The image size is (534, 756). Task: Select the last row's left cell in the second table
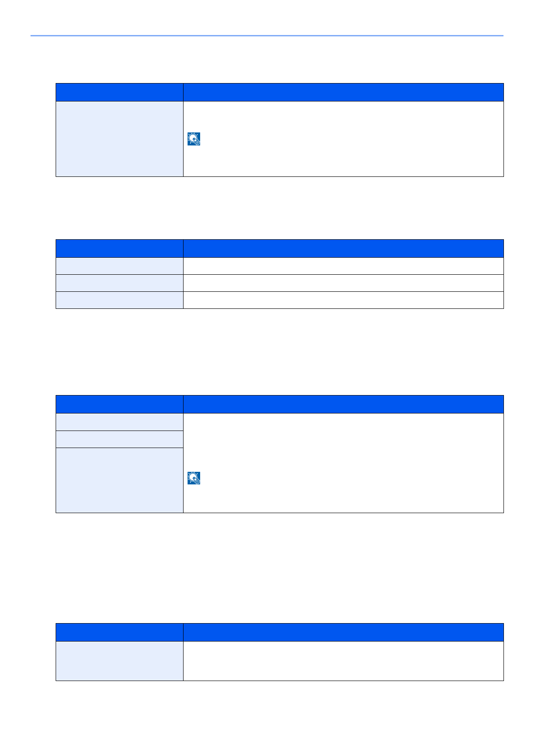(x=119, y=300)
